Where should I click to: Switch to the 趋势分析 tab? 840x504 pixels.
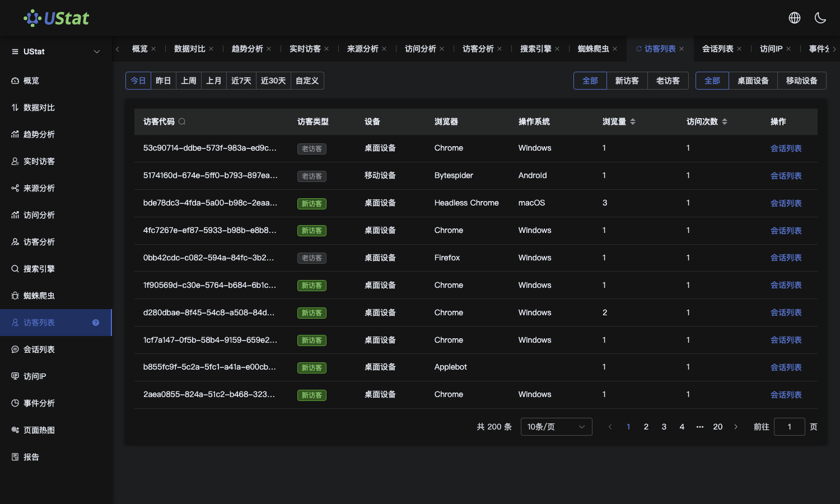click(248, 49)
